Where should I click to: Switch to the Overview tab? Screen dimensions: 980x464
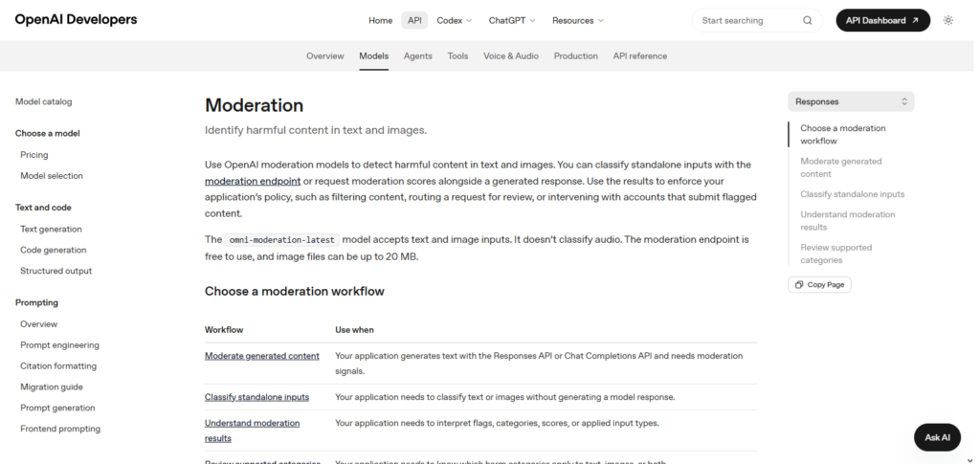click(x=325, y=56)
